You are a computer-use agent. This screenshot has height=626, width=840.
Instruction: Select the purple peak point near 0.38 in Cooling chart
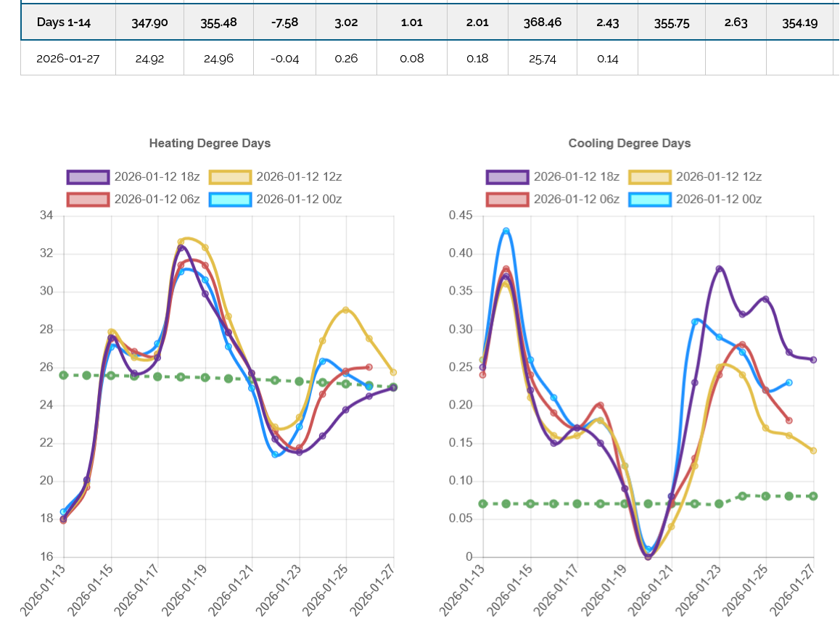(x=719, y=269)
